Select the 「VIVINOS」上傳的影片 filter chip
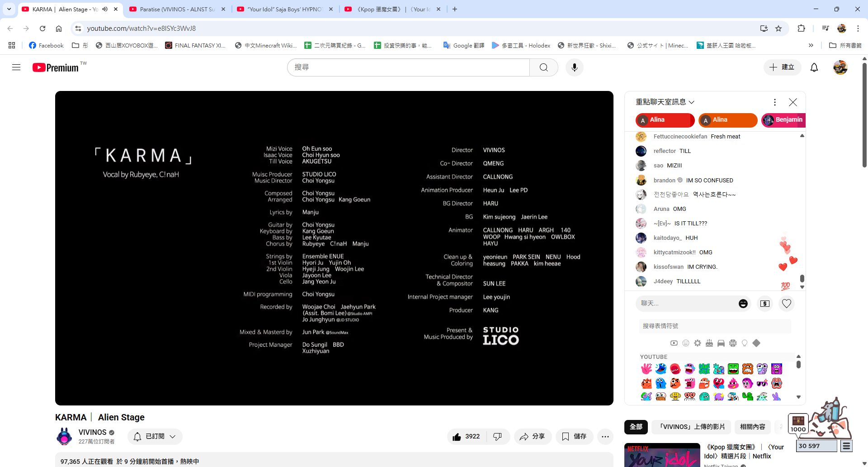 coord(692,427)
